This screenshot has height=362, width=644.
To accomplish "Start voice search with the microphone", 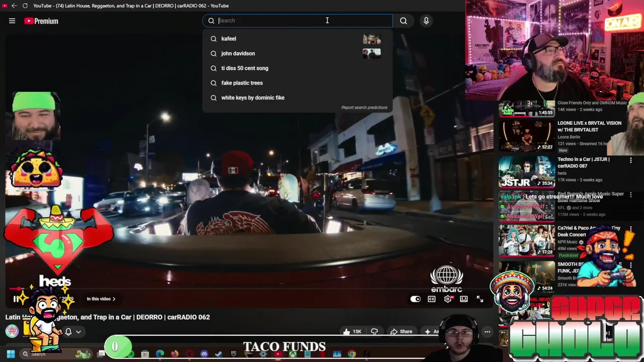I will 426,21.
